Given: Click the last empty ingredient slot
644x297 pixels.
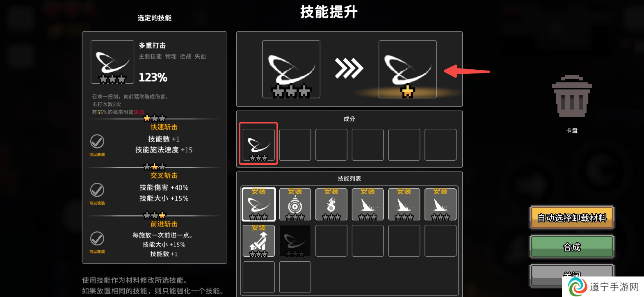Looking at the screenshot, I should pyautogui.click(x=441, y=144).
